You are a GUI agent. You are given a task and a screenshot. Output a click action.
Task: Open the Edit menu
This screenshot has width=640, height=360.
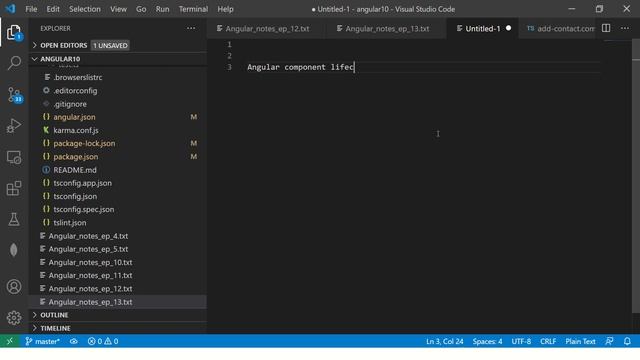(53, 9)
